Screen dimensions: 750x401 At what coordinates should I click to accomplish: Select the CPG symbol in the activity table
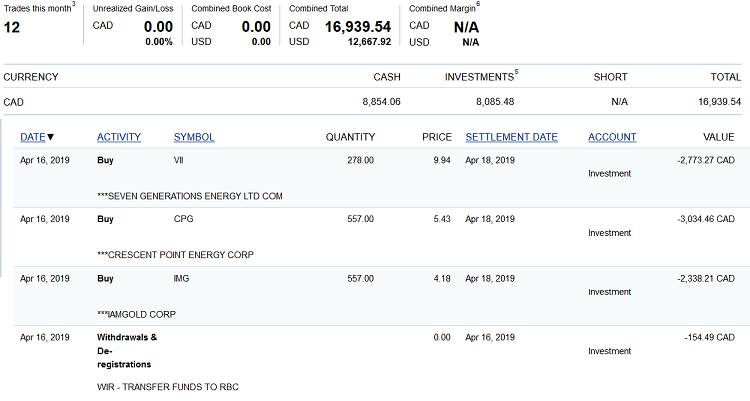click(183, 219)
